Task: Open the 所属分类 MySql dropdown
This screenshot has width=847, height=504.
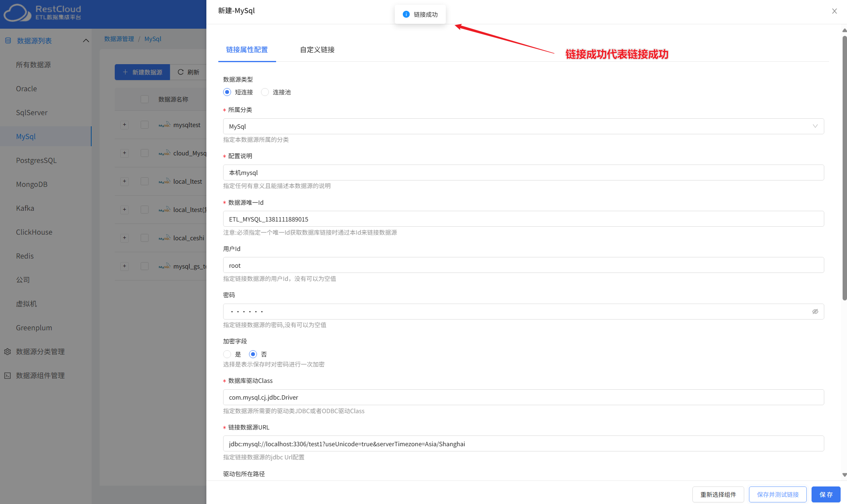Action: (523, 126)
